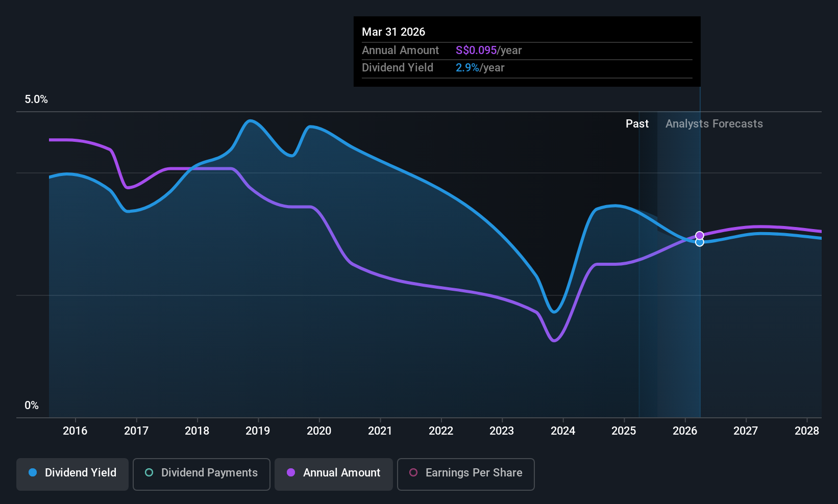Click the Analysts Forecasts region label

point(714,124)
